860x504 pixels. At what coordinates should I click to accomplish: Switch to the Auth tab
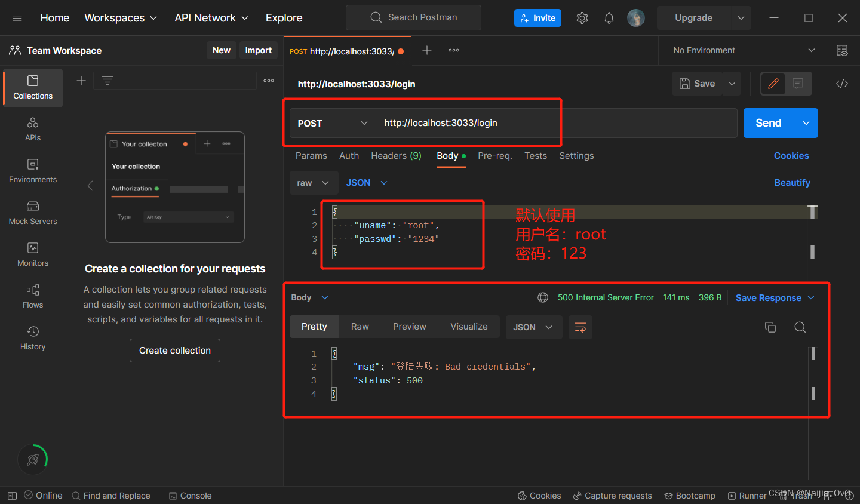349,156
